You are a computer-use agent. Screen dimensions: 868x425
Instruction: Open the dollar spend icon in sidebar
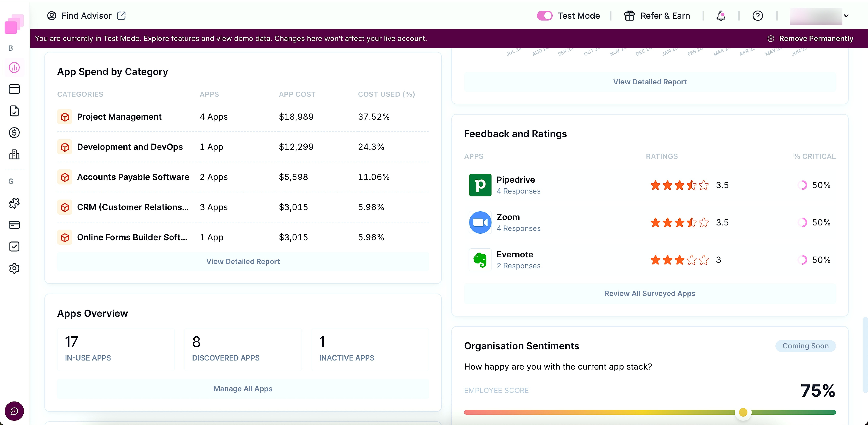(x=14, y=133)
